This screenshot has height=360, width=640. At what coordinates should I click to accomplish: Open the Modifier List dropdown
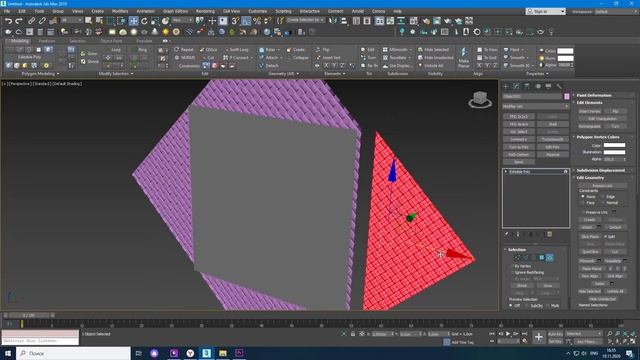click(x=536, y=106)
